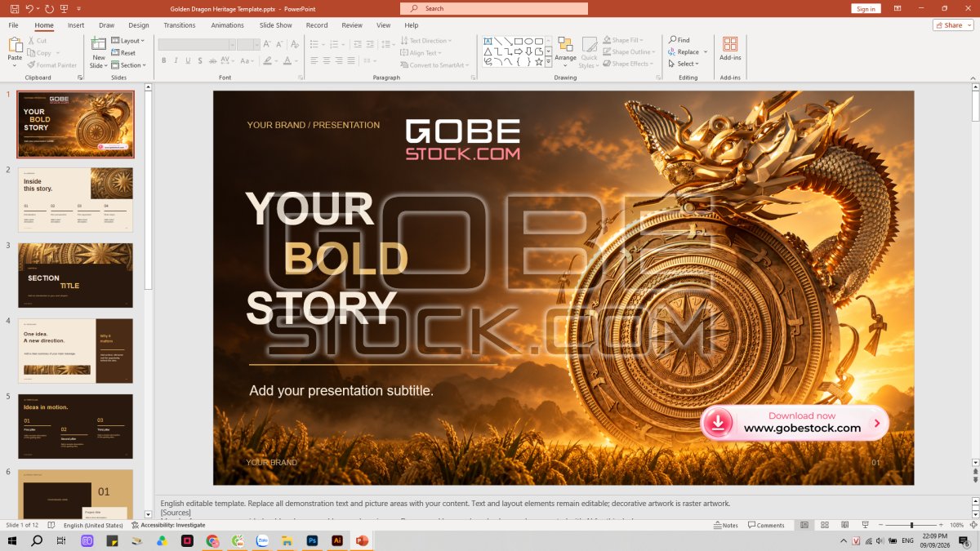The width and height of the screenshot is (980, 551).
Task: Open the Design tab
Action: 139,25
